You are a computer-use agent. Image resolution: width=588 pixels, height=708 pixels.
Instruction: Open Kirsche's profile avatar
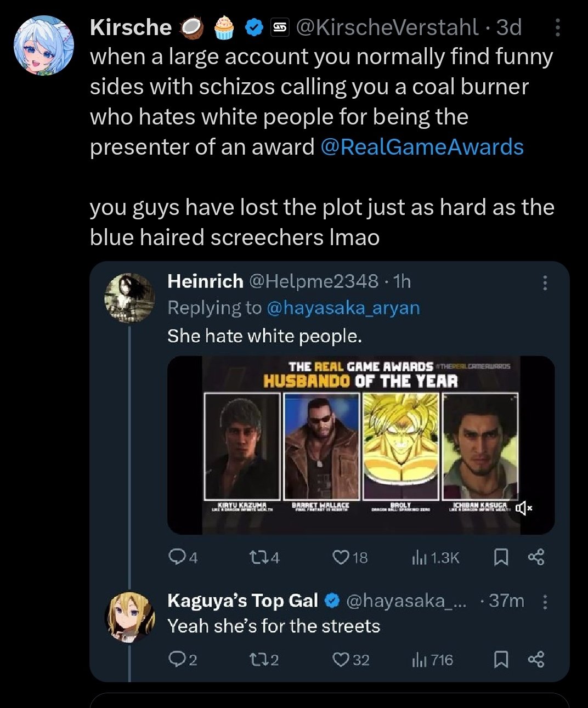pos(43,45)
